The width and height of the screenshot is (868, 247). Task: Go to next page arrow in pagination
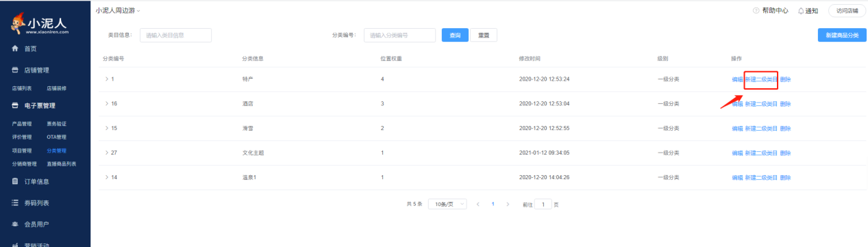[508, 204]
